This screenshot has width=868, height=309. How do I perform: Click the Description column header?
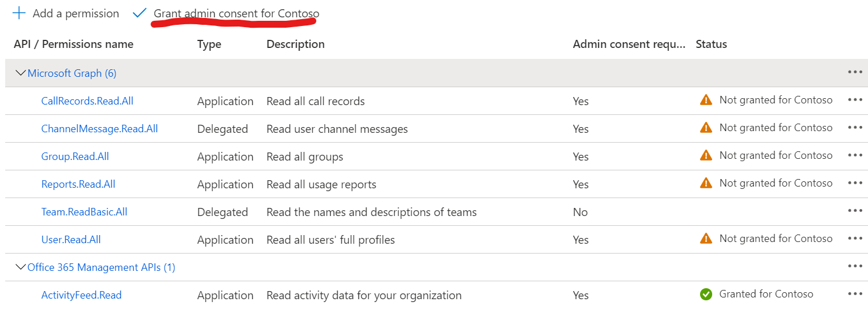pyautogui.click(x=295, y=44)
